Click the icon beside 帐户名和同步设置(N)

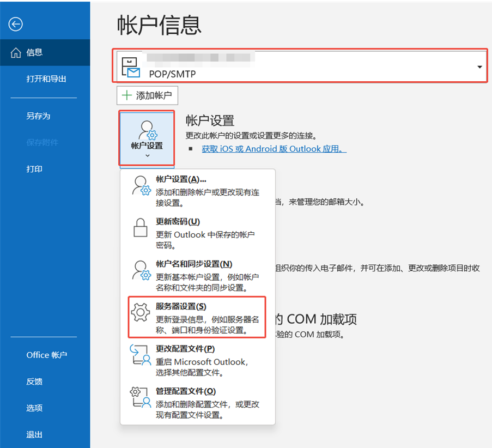click(142, 270)
